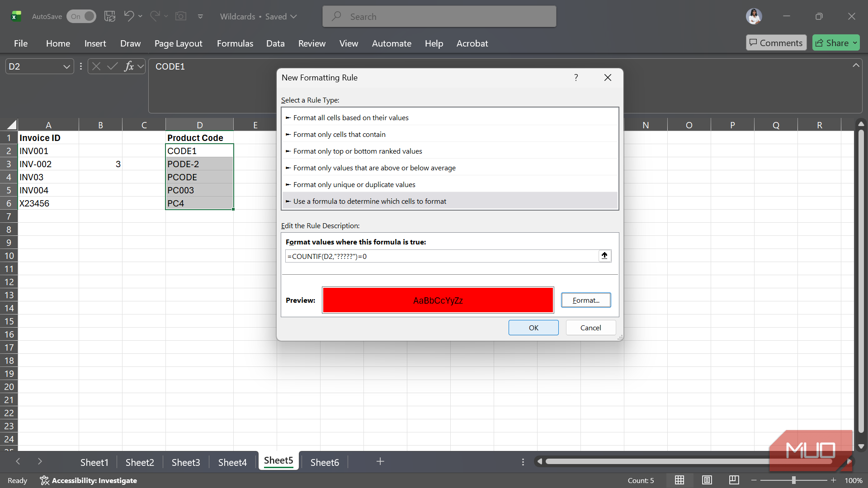Click the camera screenshot icon
The height and width of the screenshot is (488, 868).
181,16
